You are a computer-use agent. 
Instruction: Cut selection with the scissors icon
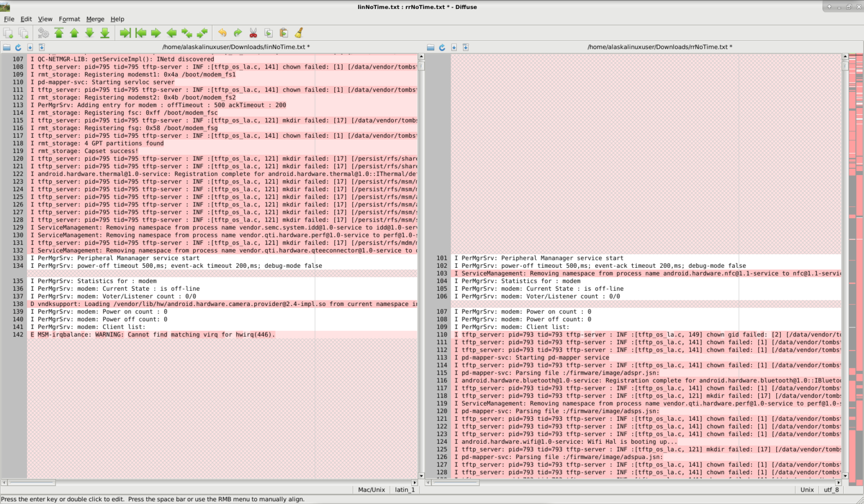pos(253,33)
